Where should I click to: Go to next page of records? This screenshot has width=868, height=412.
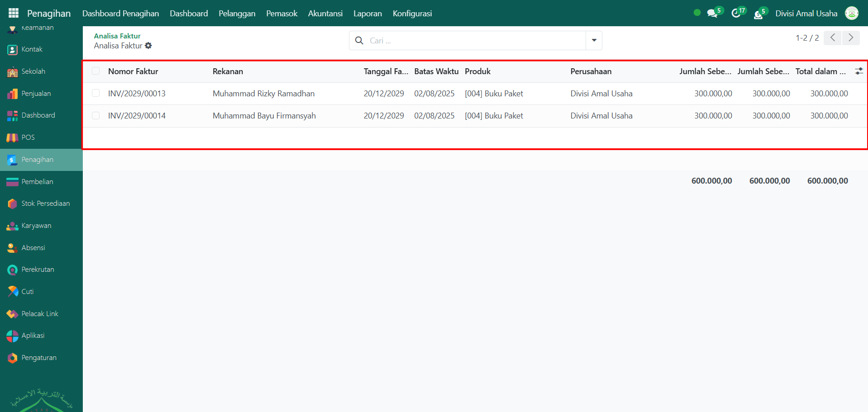(850, 38)
